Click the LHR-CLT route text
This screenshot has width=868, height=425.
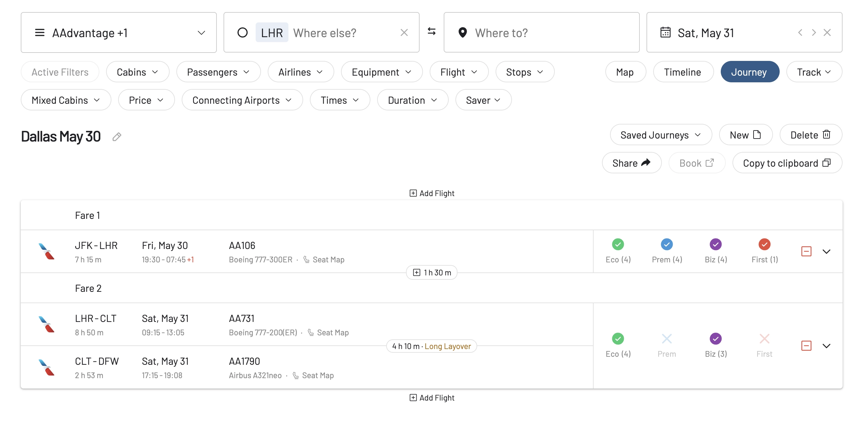coord(95,318)
